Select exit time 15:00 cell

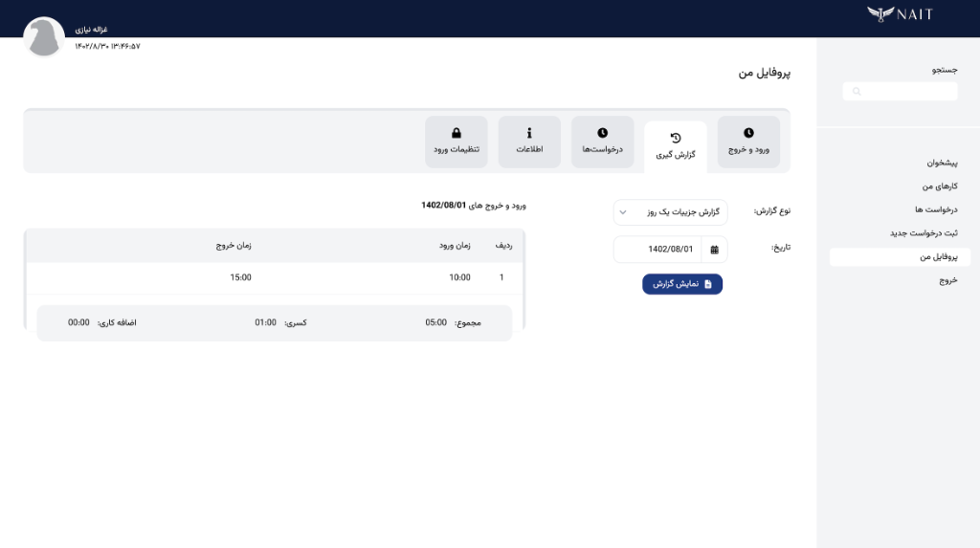(240, 277)
